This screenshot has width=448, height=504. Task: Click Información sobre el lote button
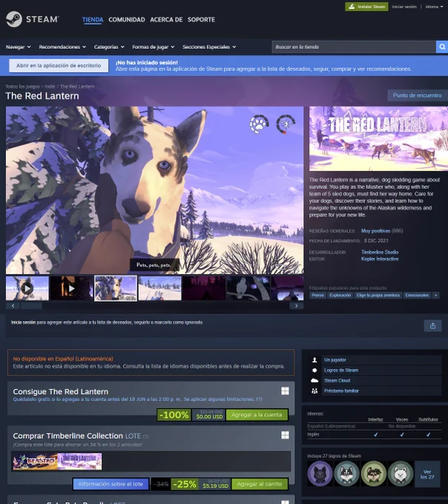pos(111,484)
